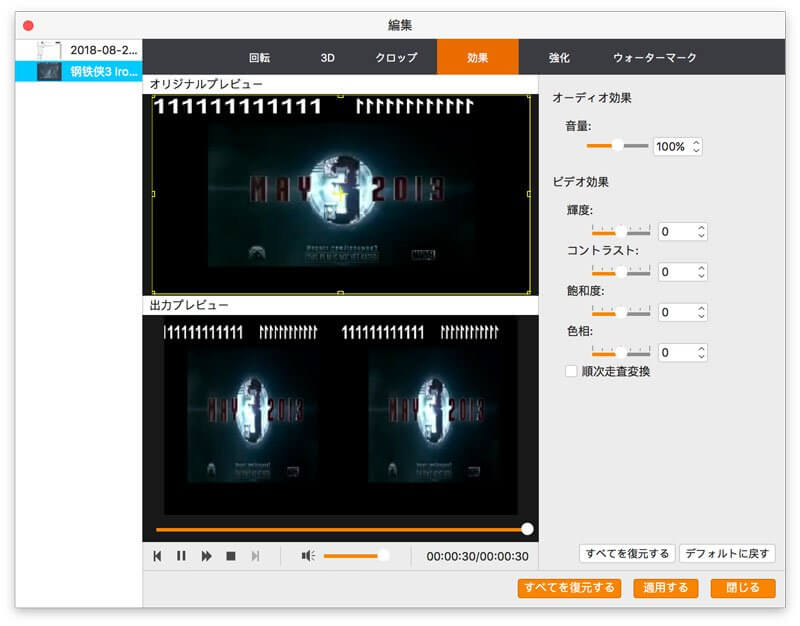
Task: Click the オリジナルプレビュー label
Action: coord(206,84)
